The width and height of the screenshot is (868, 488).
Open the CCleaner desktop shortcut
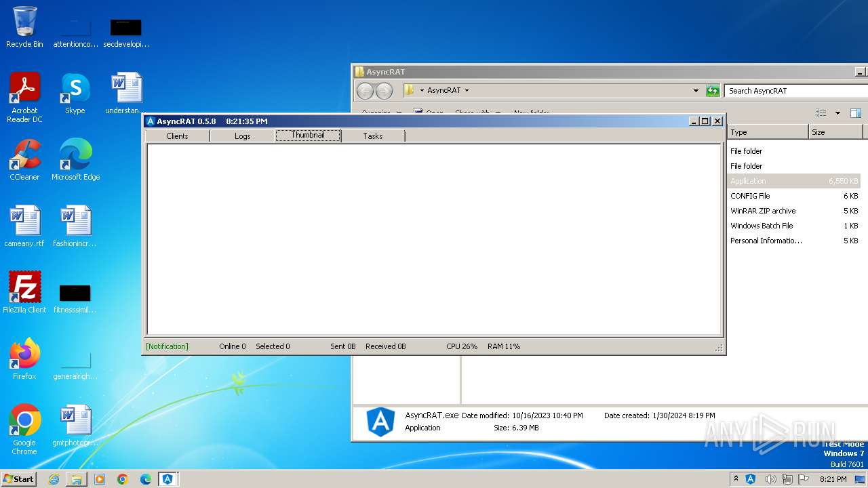click(x=24, y=161)
